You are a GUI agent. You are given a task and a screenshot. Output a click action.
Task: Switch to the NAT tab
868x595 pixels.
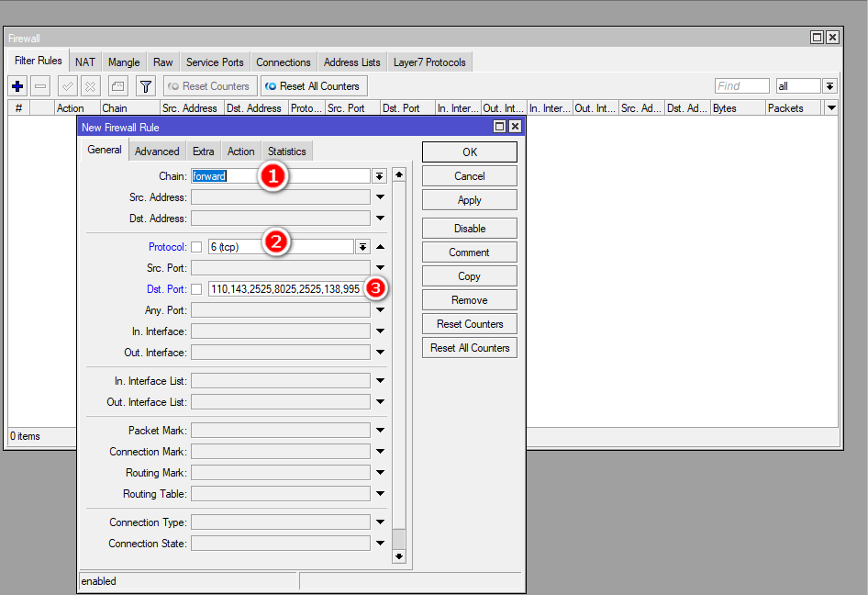click(85, 62)
